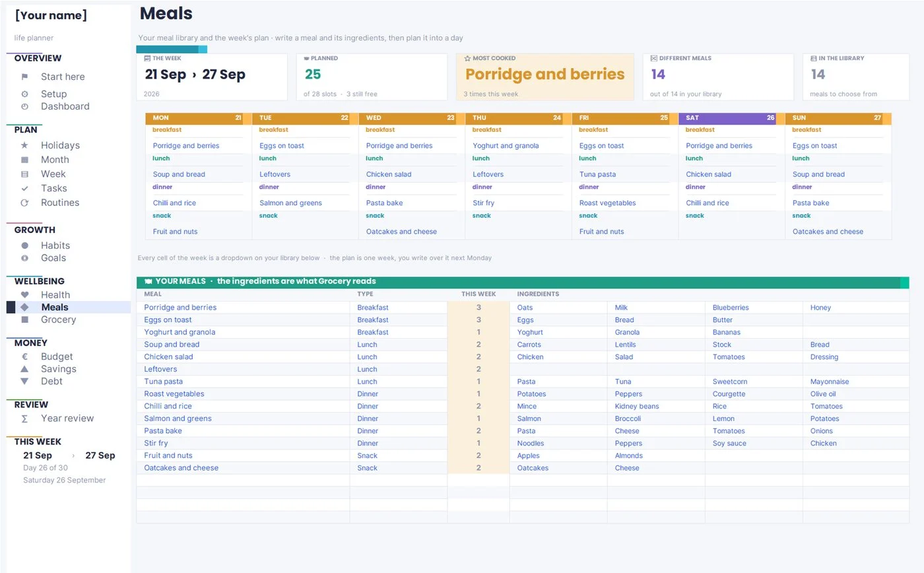Click the Sweetcorn ingredient cell
This screenshot has height=573, width=924.
click(754, 382)
